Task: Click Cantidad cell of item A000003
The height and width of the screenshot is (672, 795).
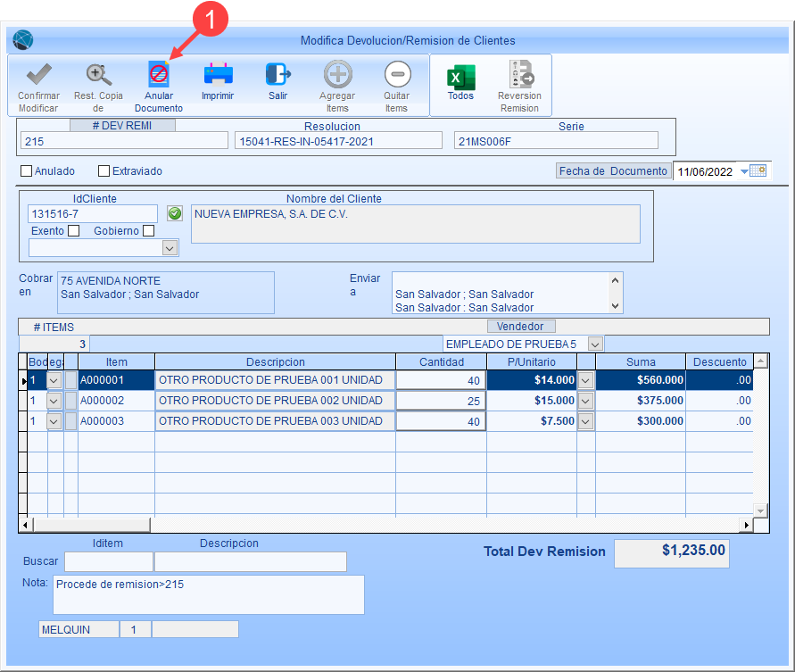Action: 441,421
